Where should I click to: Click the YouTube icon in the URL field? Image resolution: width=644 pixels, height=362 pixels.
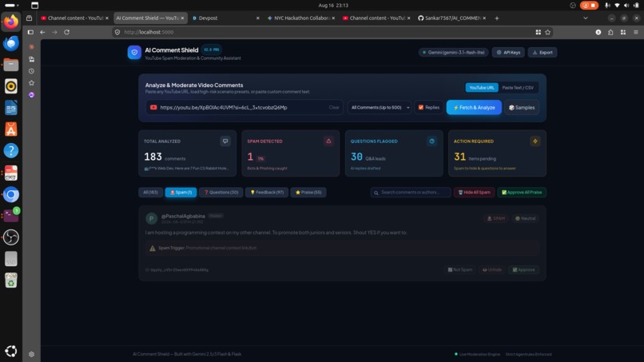click(x=153, y=108)
